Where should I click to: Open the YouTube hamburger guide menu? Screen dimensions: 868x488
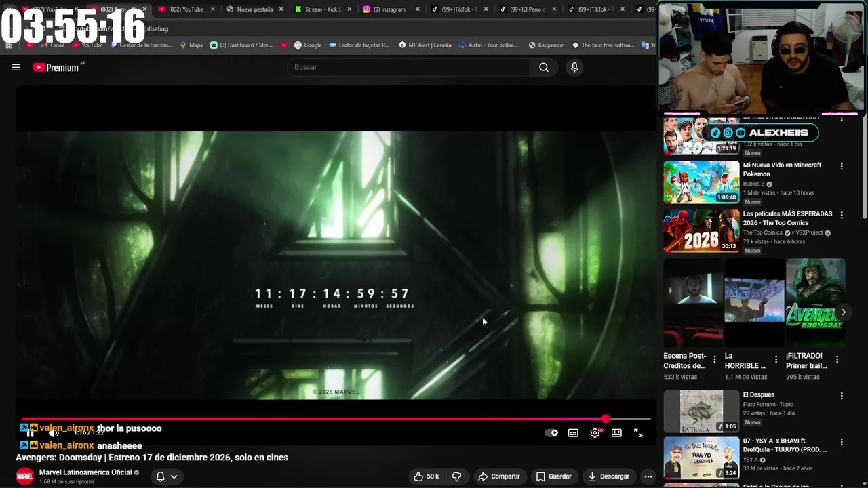[16, 67]
